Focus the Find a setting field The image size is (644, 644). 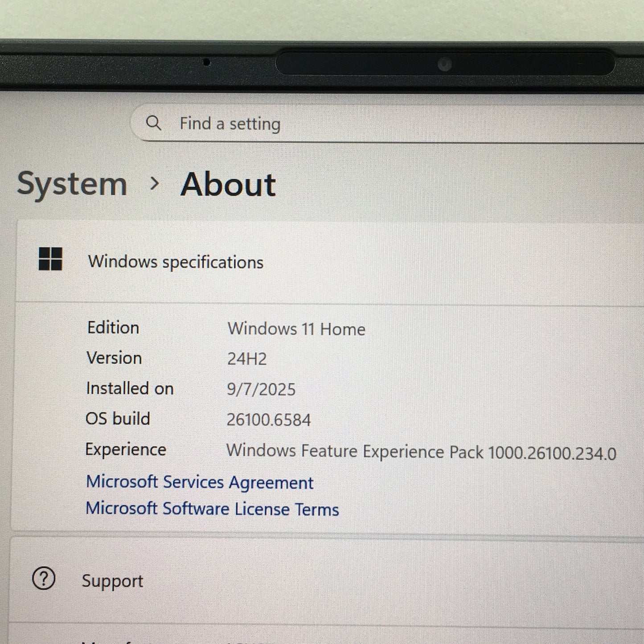[x=357, y=124]
